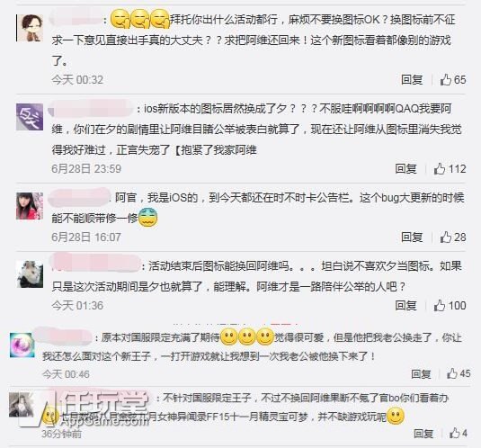This screenshot has height=448, width=481.
Task: Reply to the comment posted 36分钟前
Action: click(x=423, y=434)
